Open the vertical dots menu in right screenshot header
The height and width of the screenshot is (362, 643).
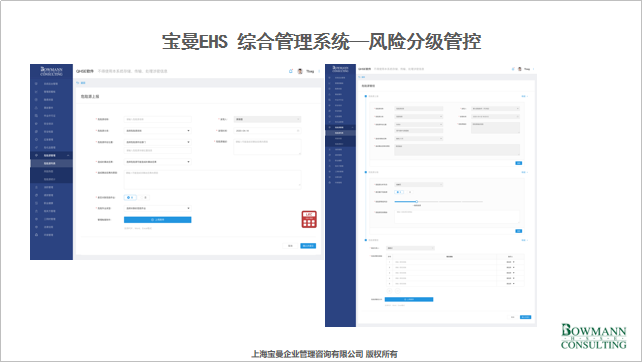pos(533,69)
